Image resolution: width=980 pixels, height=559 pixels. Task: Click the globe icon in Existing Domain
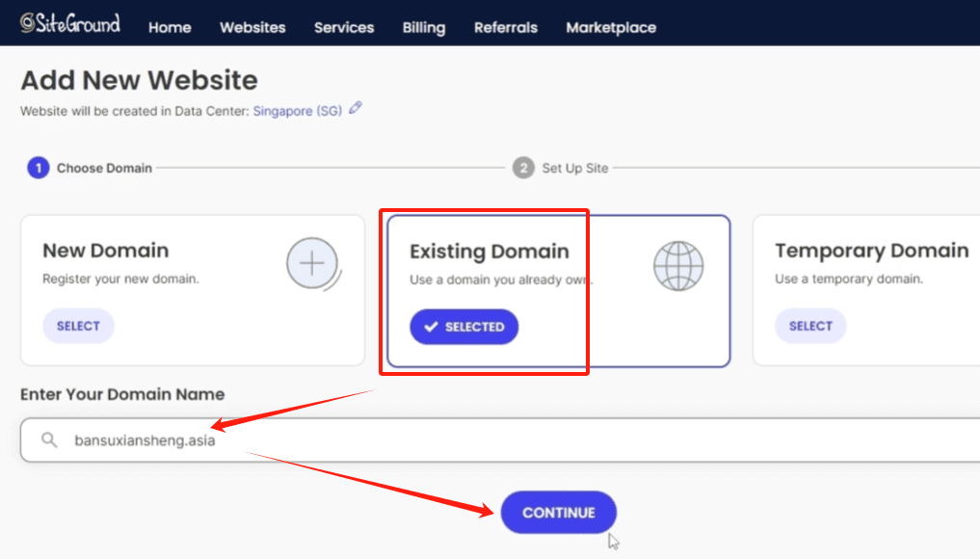coord(678,265)
